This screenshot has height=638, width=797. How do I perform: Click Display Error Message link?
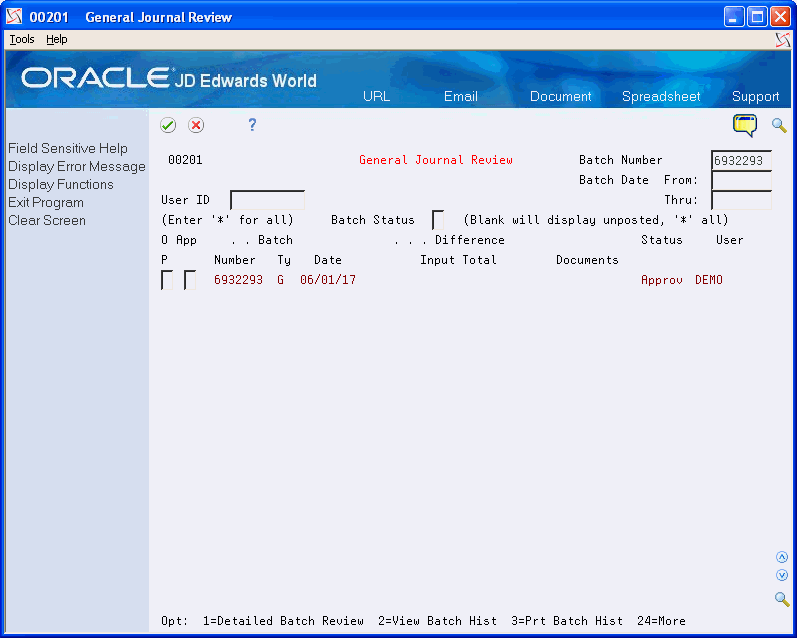(77, 167)
